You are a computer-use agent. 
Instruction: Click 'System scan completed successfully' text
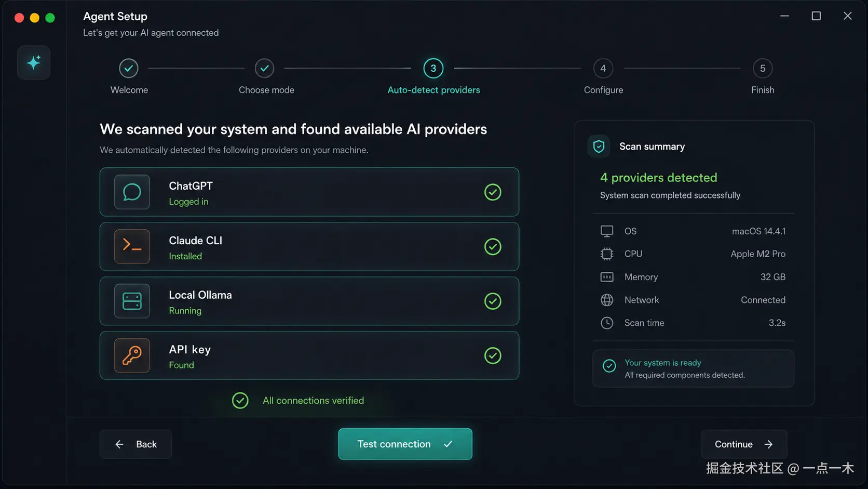point(670,195)
